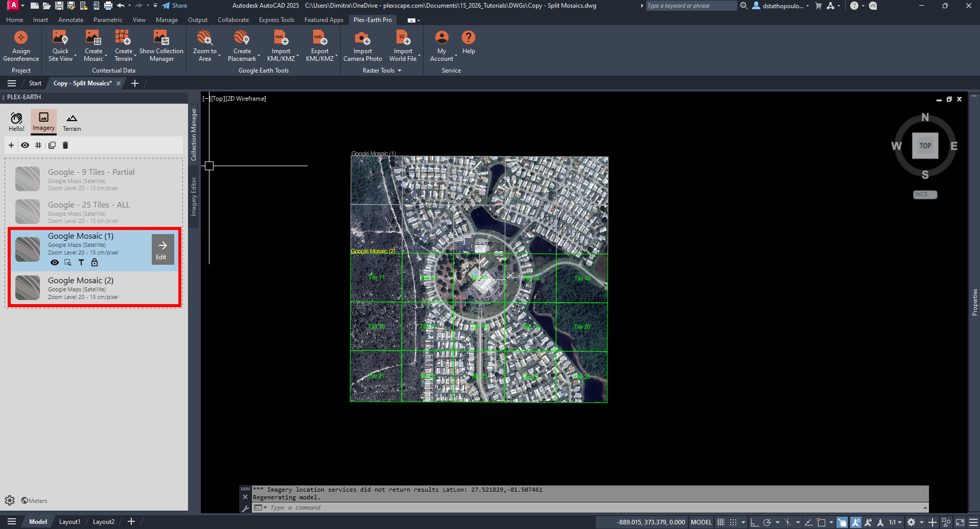Toggle the text label icon for Google Mosaic (1)

[81, 263]
